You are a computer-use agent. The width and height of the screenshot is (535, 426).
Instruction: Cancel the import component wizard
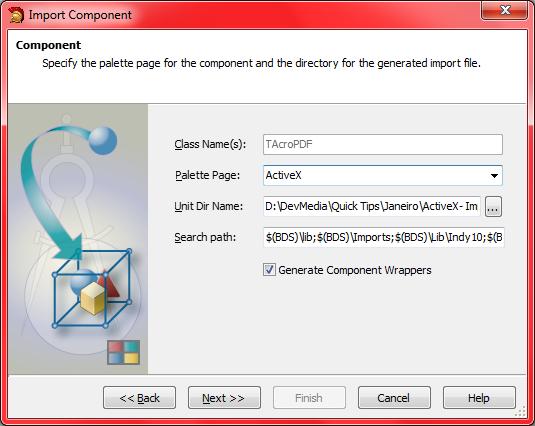(x=394, y=398)
